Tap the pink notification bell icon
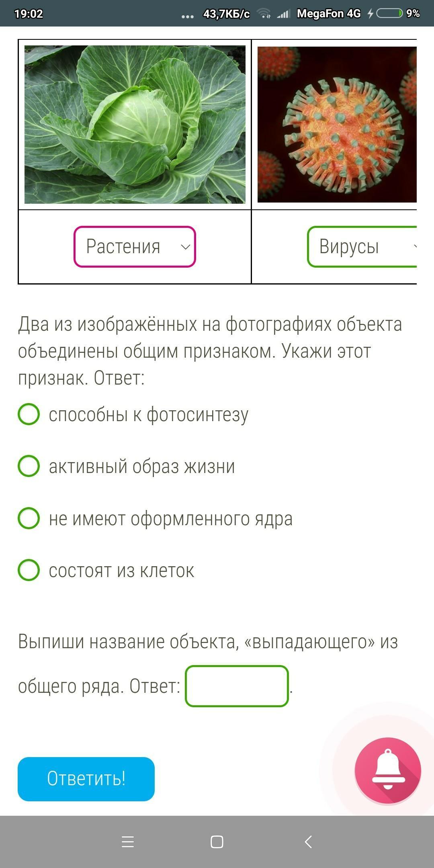Image resolution: width=434 pixels, height=868 pixels. pos(388,770)
